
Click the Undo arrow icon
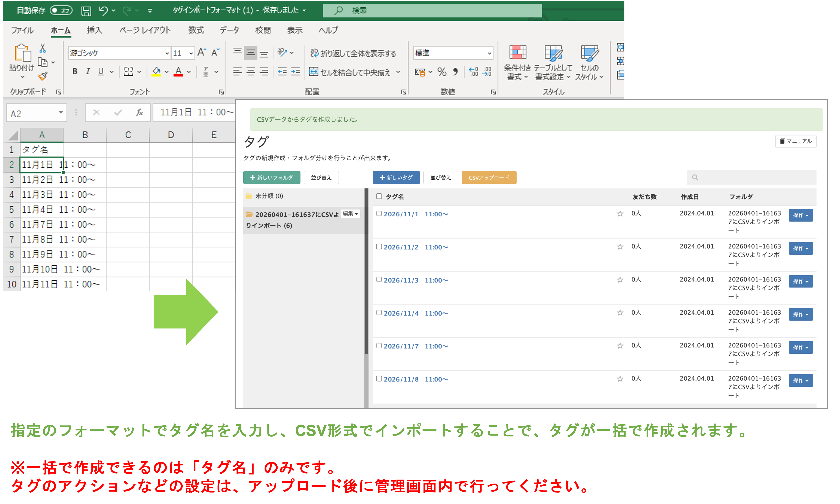tap(103, 11)
